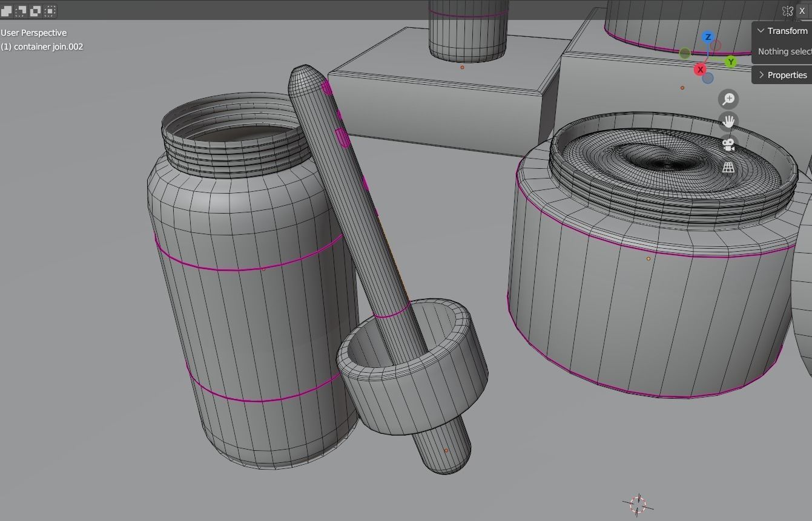Image resolution: width=812 pixels, height=521 pixels.
Task: Click the 'Nothing selected' text in Transform
Action: [785, 51]
